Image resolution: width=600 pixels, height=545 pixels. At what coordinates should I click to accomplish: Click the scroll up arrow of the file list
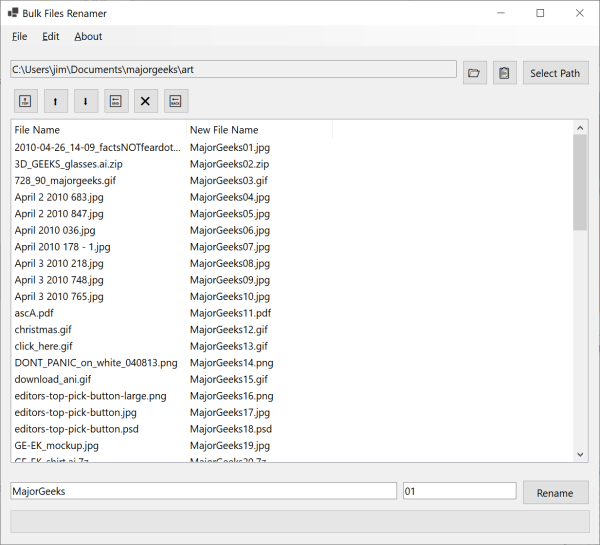point(580,128)
